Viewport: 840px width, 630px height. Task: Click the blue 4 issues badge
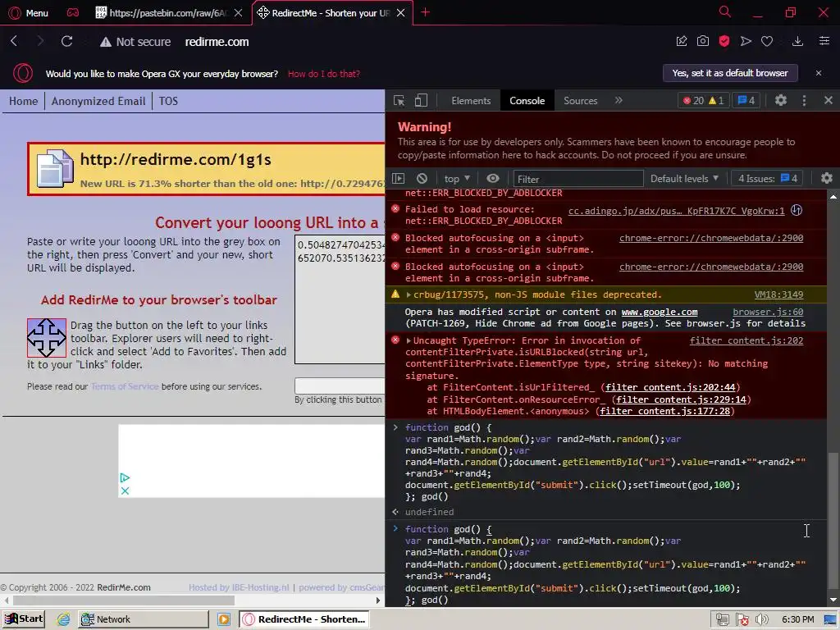click(x=746, y=101)
